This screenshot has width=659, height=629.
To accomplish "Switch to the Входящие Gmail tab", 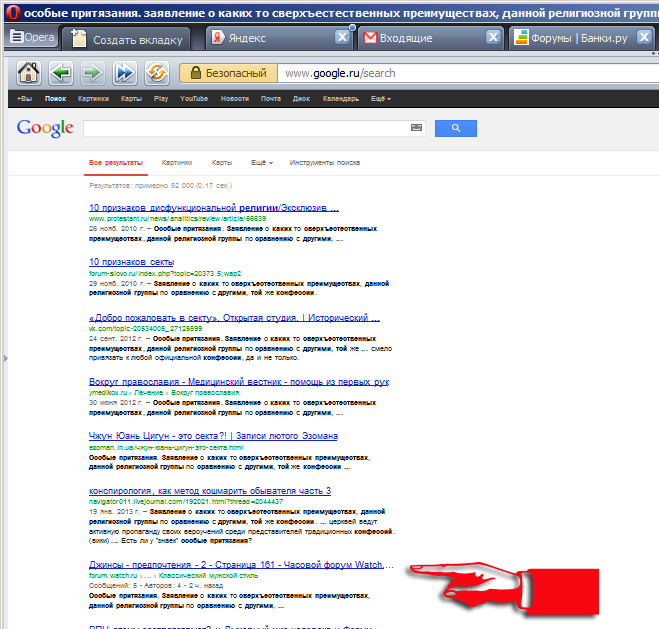I will 418,38.
